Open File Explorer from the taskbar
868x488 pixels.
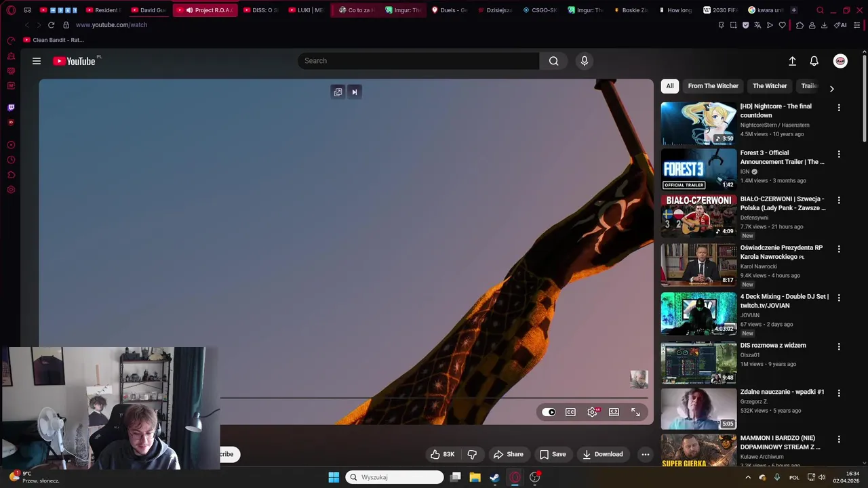point(475,477)
